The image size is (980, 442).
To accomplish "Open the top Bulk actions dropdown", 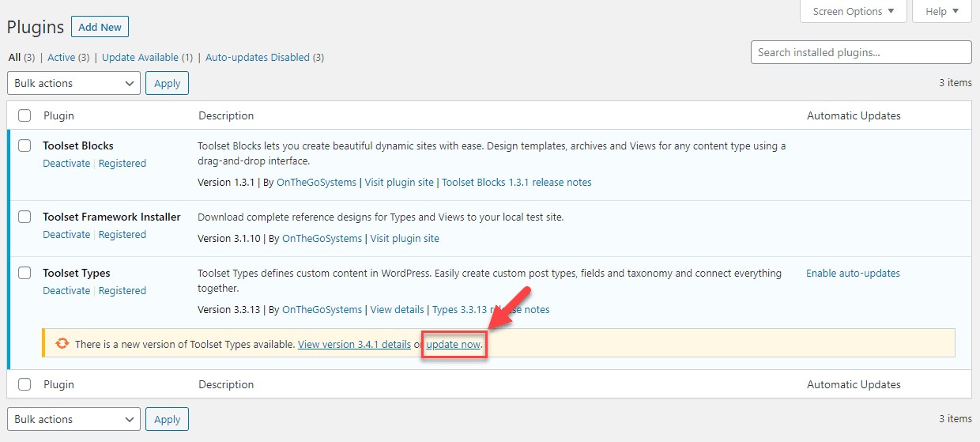I will pyautogui.click(x=73, y=83).
